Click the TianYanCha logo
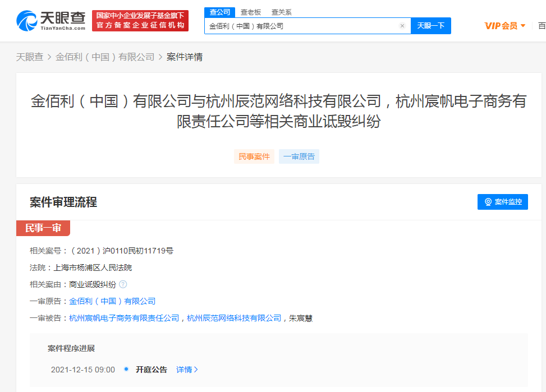Viewport: 546px width, 392px height. pos(51,21)
